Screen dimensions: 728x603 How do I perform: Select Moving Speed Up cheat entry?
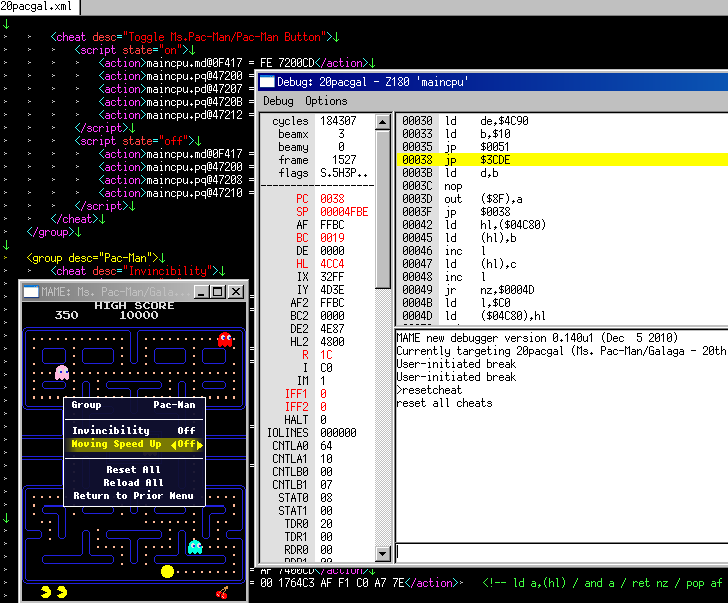tap(134, 444)
